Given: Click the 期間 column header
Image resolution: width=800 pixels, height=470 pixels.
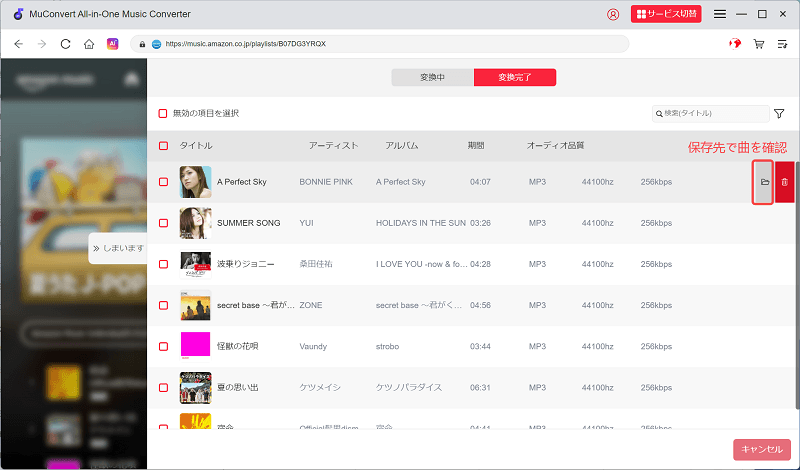Looking at the screenshot, I should [476, 146].
